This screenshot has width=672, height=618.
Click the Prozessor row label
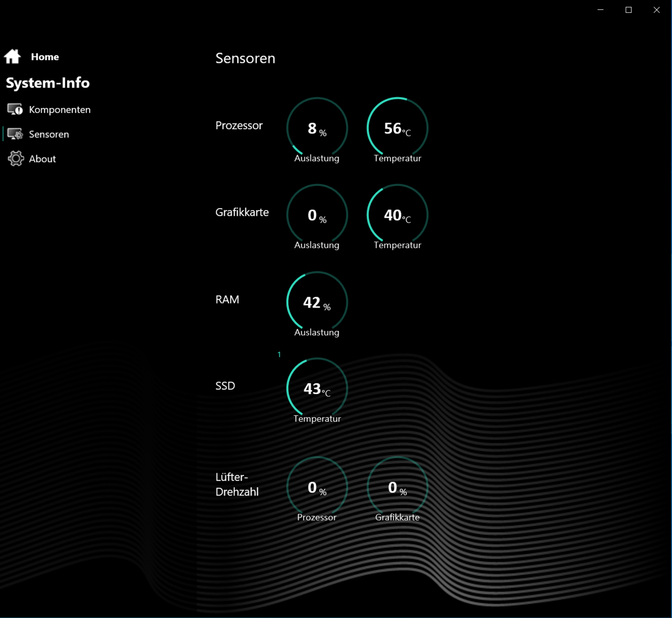click(x=239, y=126)
